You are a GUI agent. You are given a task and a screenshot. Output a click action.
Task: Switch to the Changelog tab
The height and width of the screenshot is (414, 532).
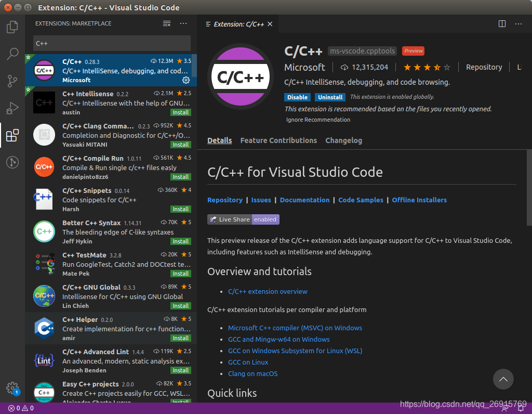pyautogui.click(x=344, y=140)
